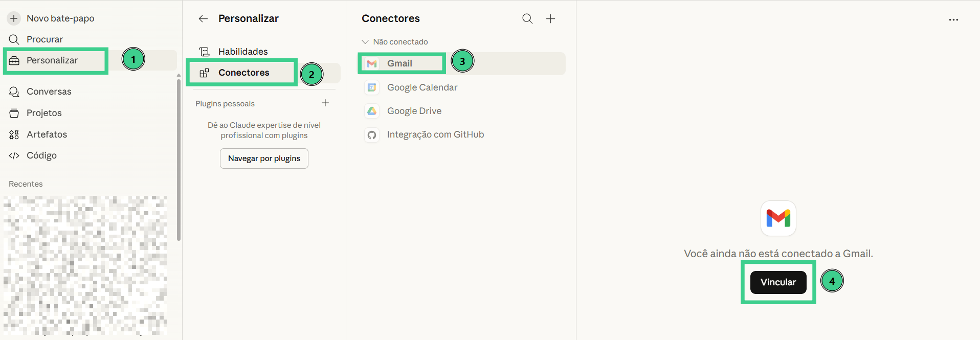
Task: Click the 'Dê ao Claude expertise' description text
Action: click(x=264, y=130)
